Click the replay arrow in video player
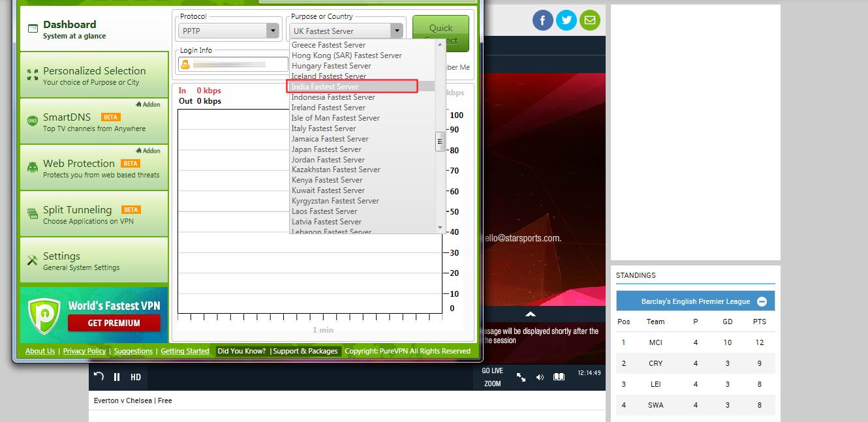The width and height of the screenshot is (868, 422). point(99,376)
